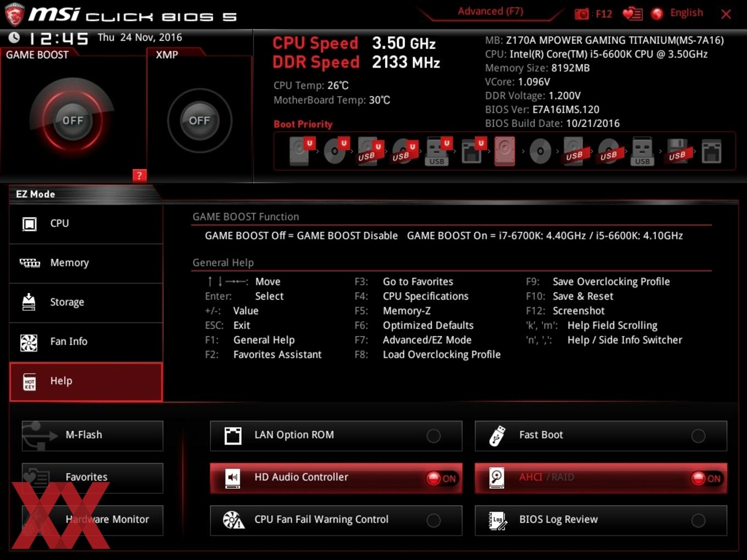
Task: Open the CPU section in EZ Mode
Action: click(86, 224)
